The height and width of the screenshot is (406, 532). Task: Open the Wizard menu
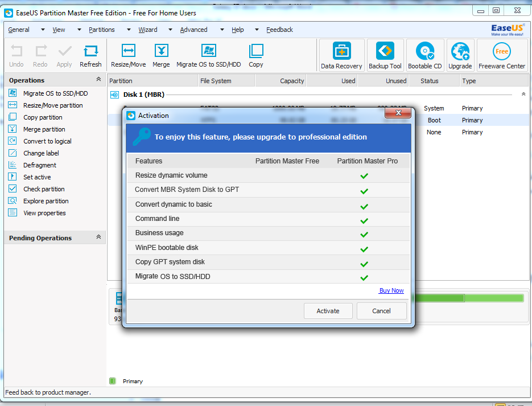[x=148, y=30]
